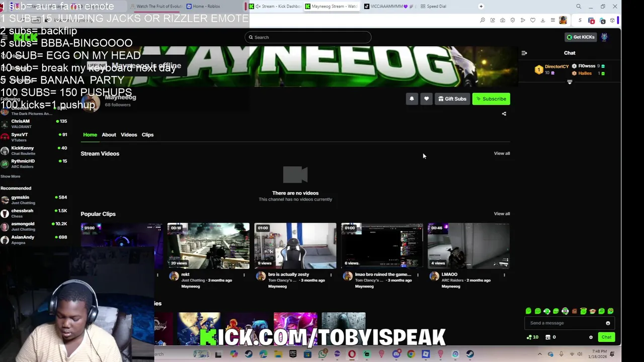Click Opera's My Flow send icon
The width and height of the screenshot is (644, 362).
click(523, 20)
